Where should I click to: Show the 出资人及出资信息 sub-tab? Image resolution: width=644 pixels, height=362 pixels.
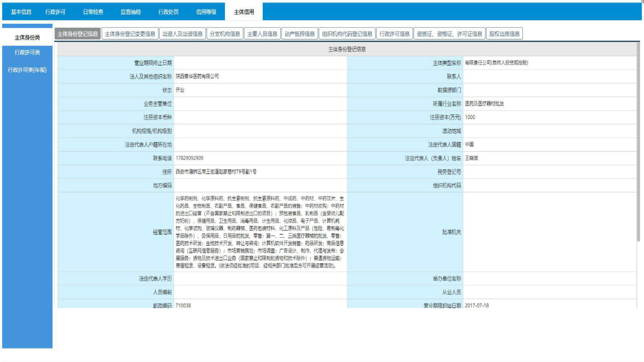click(x=182, y=34)
